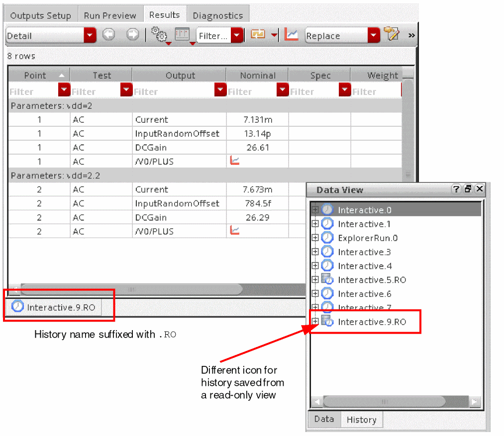Click the back arrow navigation icon
Image resolution: width=504 pixels, height=436 pixels.
coord(108,35)
